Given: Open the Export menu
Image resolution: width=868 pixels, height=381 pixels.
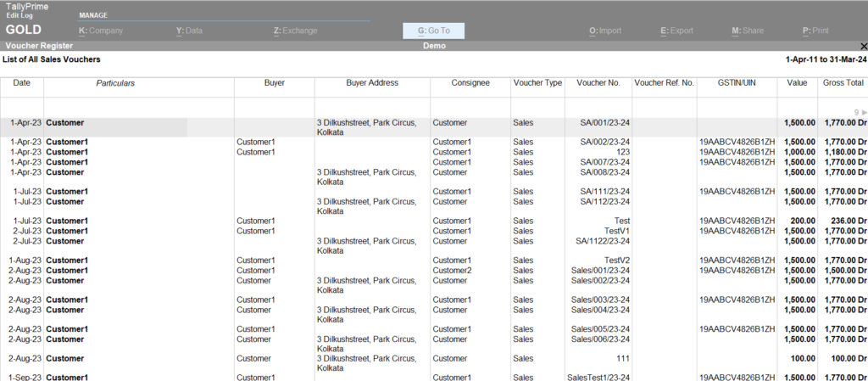Looking at the screenshot, I should coord(676,31).
